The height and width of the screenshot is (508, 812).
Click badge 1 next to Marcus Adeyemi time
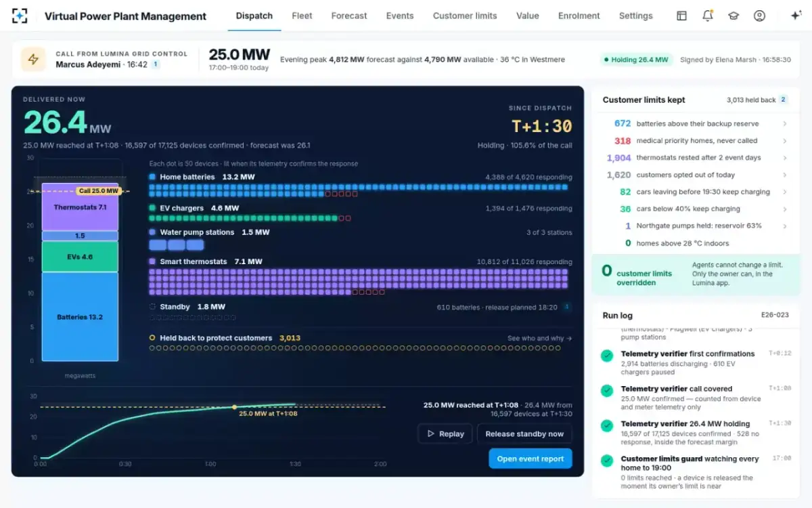pyautogui.click(x=156, y=64)
